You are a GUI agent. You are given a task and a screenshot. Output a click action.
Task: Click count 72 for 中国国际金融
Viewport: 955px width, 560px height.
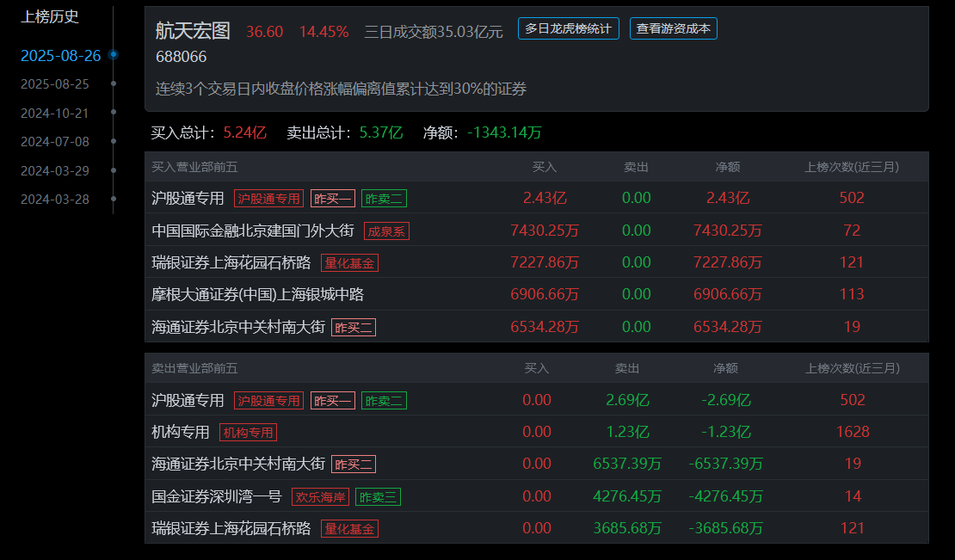[x=852, y=231]
